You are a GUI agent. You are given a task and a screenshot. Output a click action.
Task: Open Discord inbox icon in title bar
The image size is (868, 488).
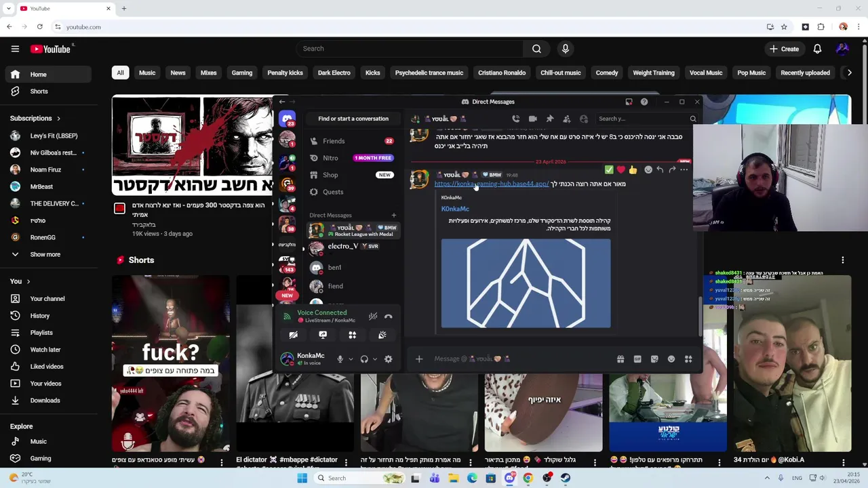coord(629,102)
